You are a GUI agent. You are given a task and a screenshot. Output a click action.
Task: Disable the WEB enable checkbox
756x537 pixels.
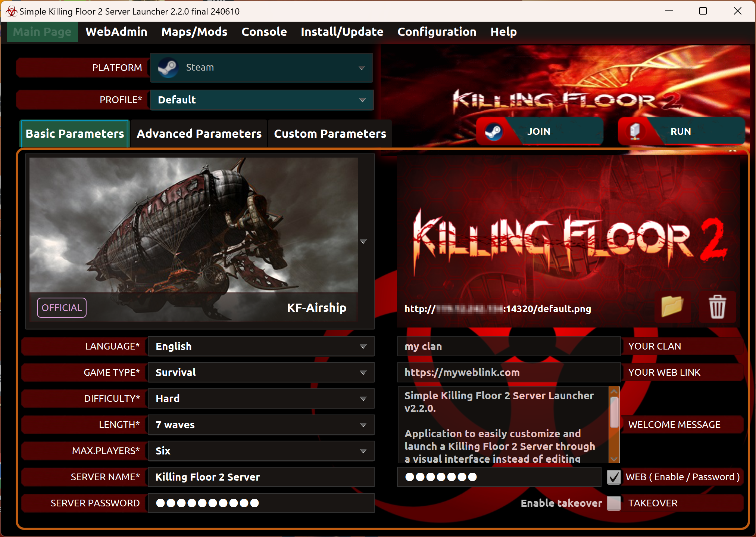[x=613, y=477]
